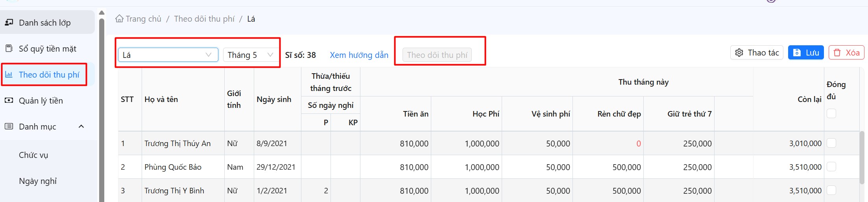
Task: Tick Đóng đủ for Phùng Quốc Bảo
Action: 831,167
